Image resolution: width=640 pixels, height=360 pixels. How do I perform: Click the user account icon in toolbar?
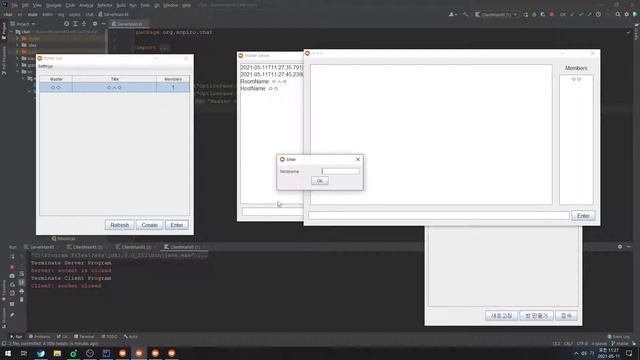pos(452,14)
